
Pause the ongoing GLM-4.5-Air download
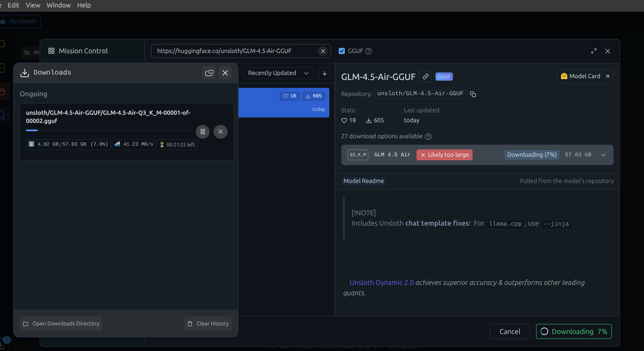pos(203,132)
